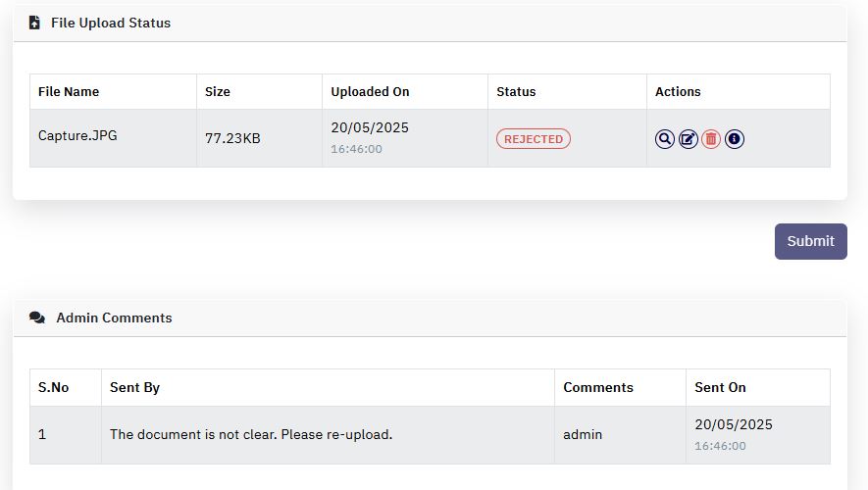Click the Submit button

coord(810,241)
